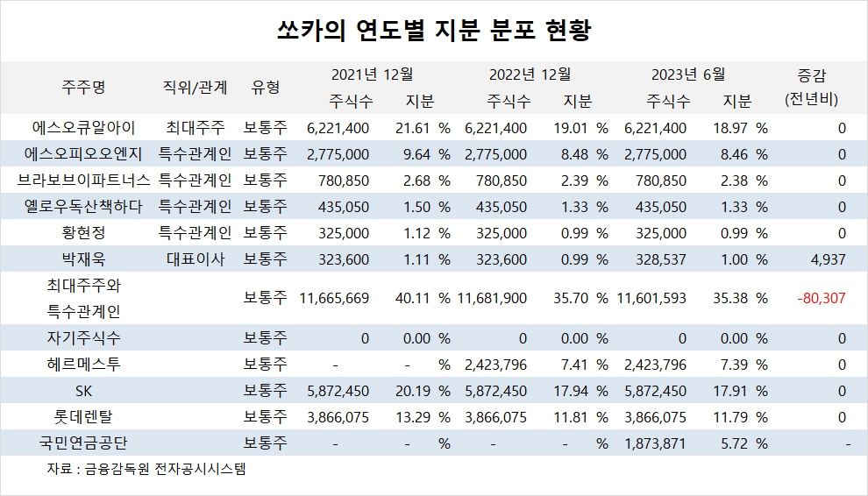
Task: Click the 2023년 6월 header
Action: coord(688,74)
